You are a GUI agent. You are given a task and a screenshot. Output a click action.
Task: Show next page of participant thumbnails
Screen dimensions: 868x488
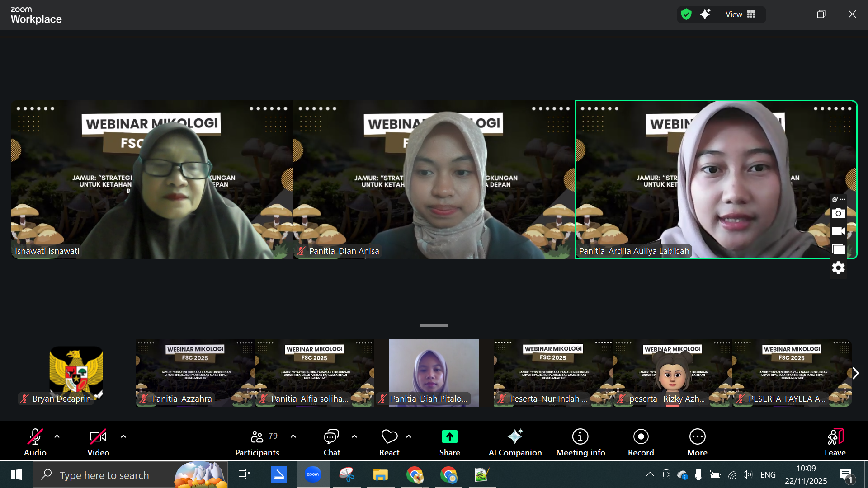(x=855, y=373)
